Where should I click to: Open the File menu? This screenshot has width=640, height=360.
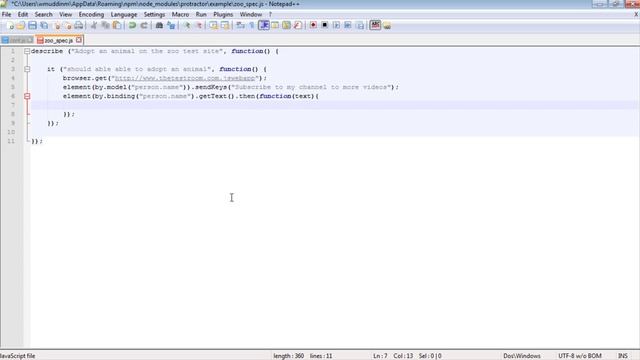(x=7, y=14)
